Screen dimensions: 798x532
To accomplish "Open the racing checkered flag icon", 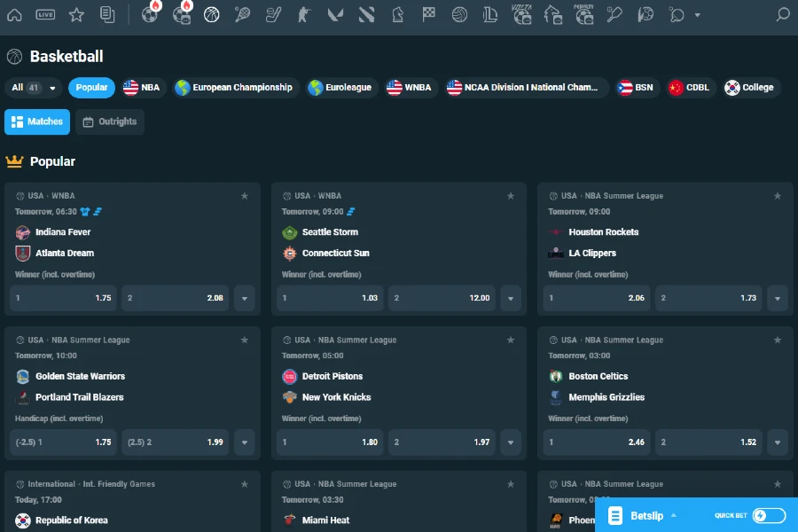I will click(429, 14).
